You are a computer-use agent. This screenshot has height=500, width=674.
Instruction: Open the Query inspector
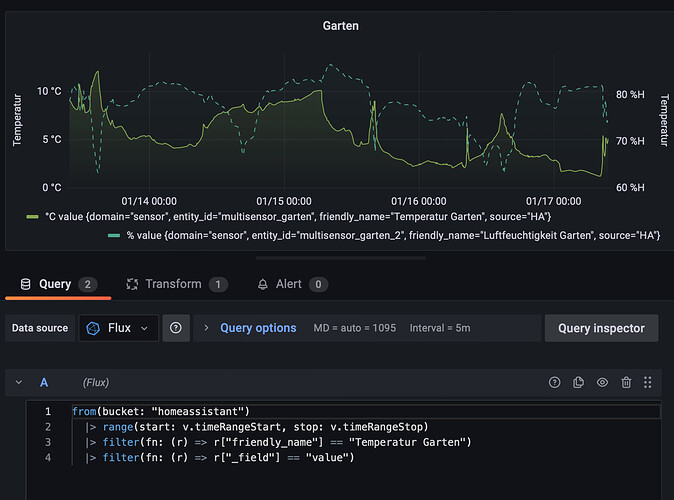(601, 328)
